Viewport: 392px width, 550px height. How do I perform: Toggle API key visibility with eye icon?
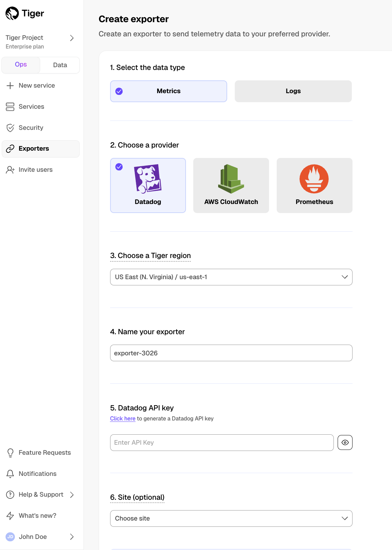[x=345, y=443]
